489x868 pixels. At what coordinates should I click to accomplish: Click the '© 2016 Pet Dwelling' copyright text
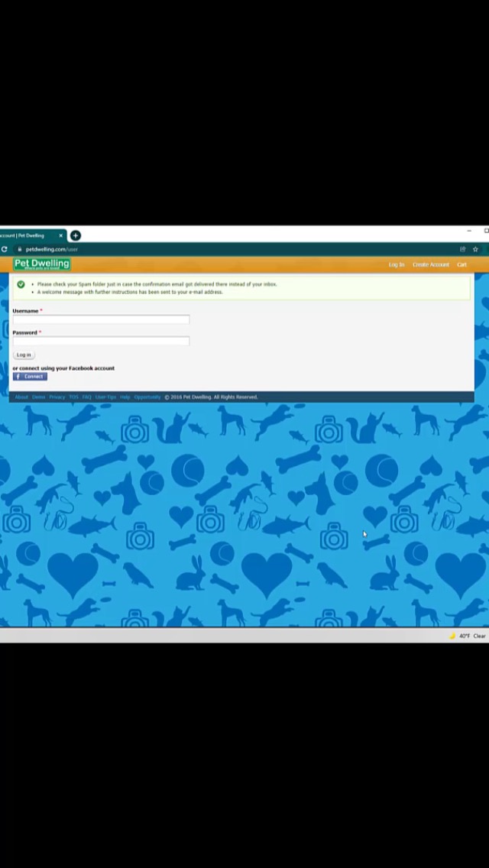211,397
